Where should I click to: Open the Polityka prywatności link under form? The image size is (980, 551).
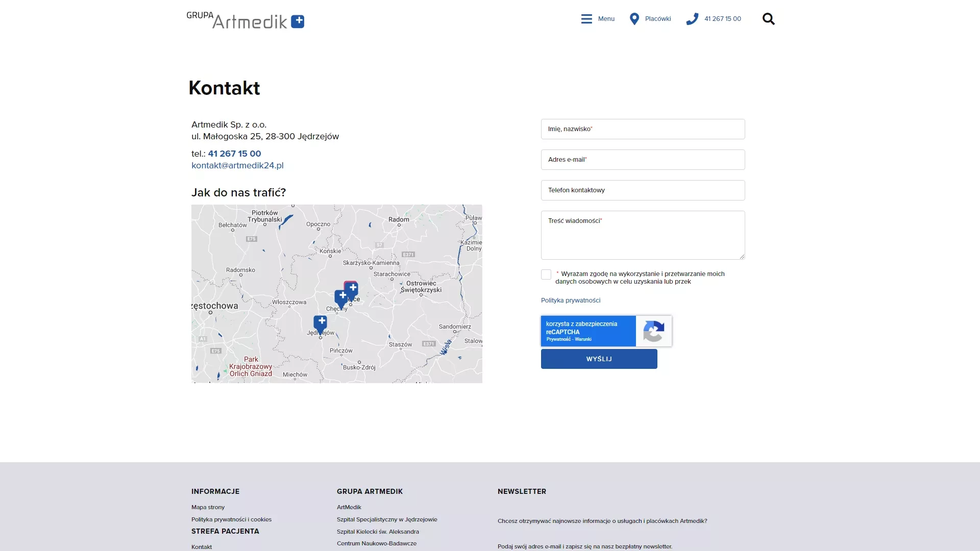click(571, 300)
